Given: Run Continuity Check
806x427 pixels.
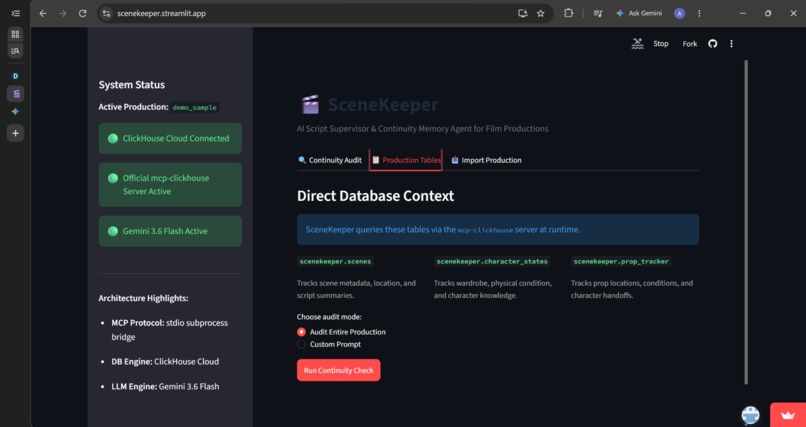Looking at the screenshot, I should click(339, 370).
